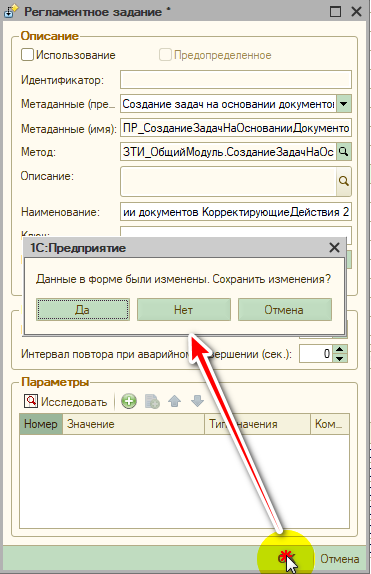Screen dimensions: 371x574
Task: Click inside the Наименование field
Action: (236, 212)
